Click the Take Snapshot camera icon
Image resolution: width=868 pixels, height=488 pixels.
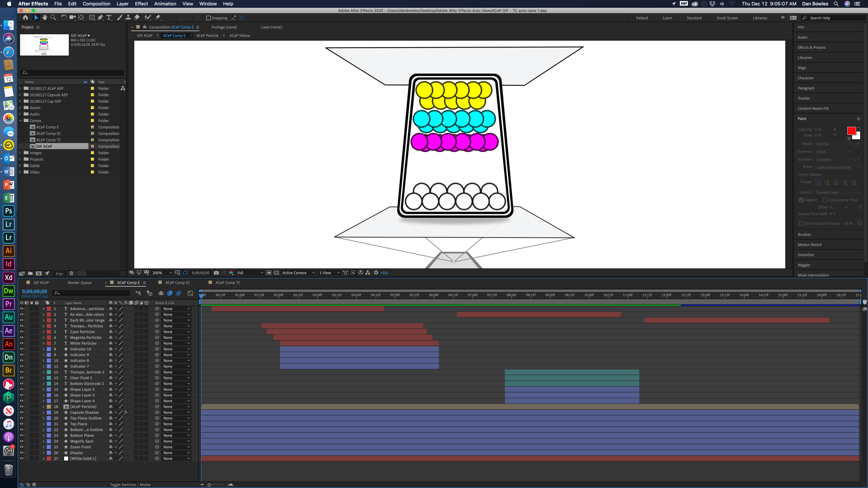click(x=216, y=273)
